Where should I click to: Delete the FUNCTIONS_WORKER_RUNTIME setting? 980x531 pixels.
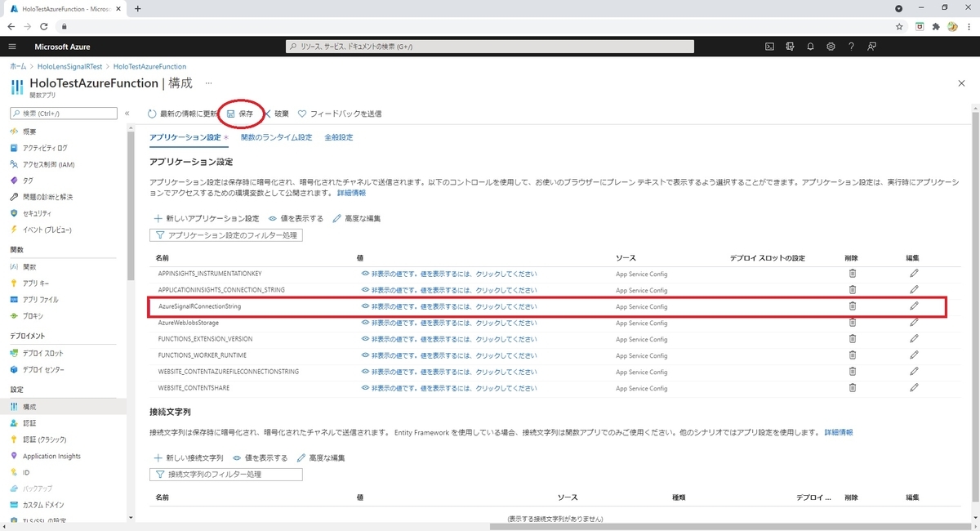(853, 355)
